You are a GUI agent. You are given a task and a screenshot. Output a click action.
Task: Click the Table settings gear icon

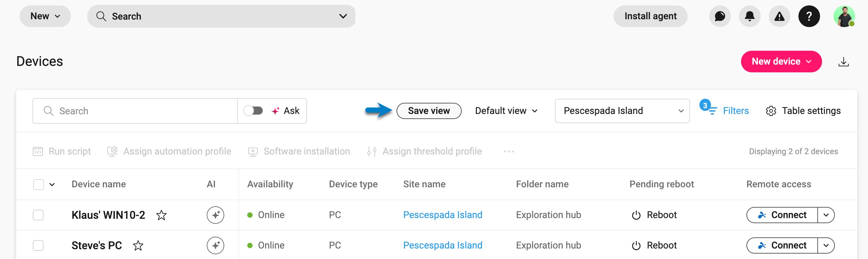771,111
